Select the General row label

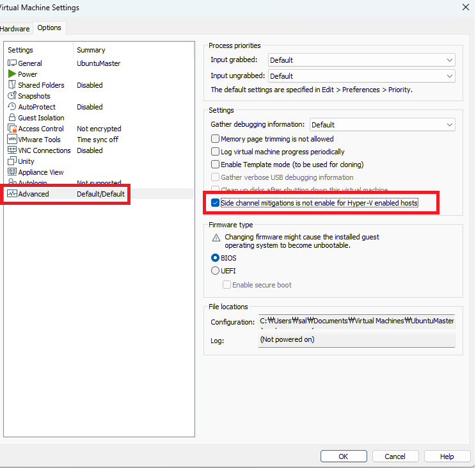[29, 63]
